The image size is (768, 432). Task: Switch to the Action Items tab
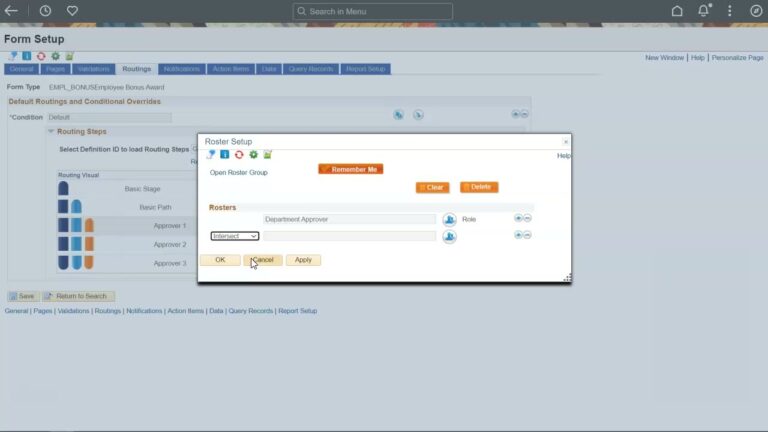click(x=231, y=69)
